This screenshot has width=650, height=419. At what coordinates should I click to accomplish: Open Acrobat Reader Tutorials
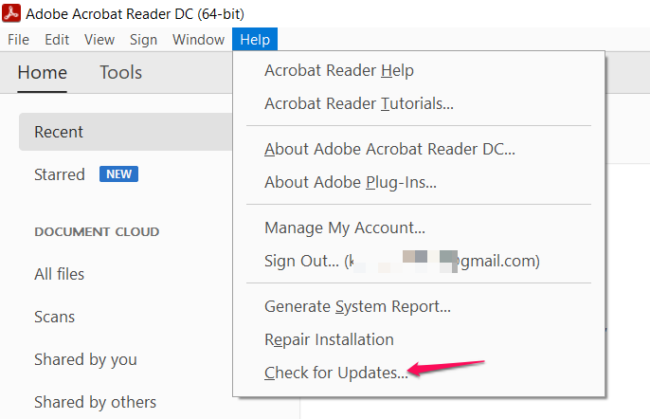358,104
